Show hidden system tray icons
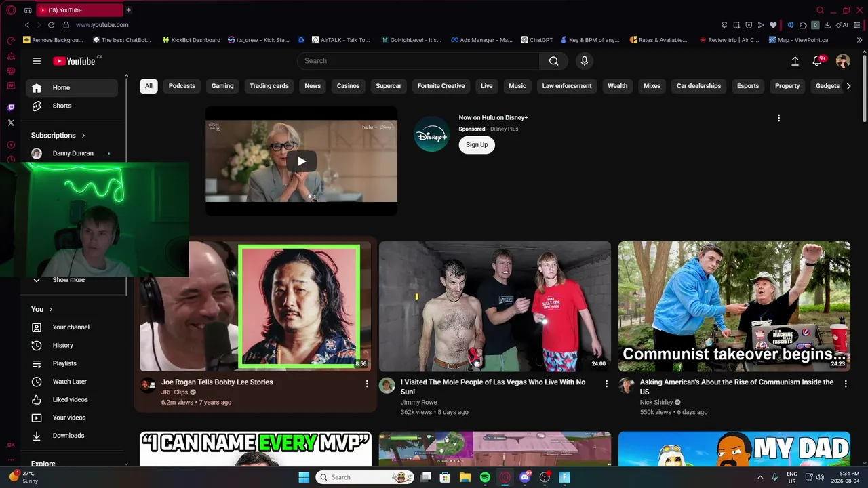This screenshot has width=868, height=488. point(760,477)
